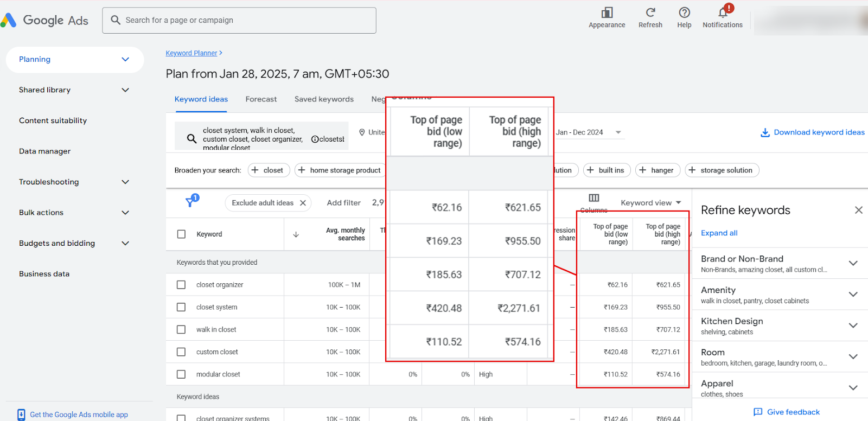Viewport: 868px width, 421px height.
Task: Open Data manager in sidebar
Action: pyautogui.click(x=45, y=151)
